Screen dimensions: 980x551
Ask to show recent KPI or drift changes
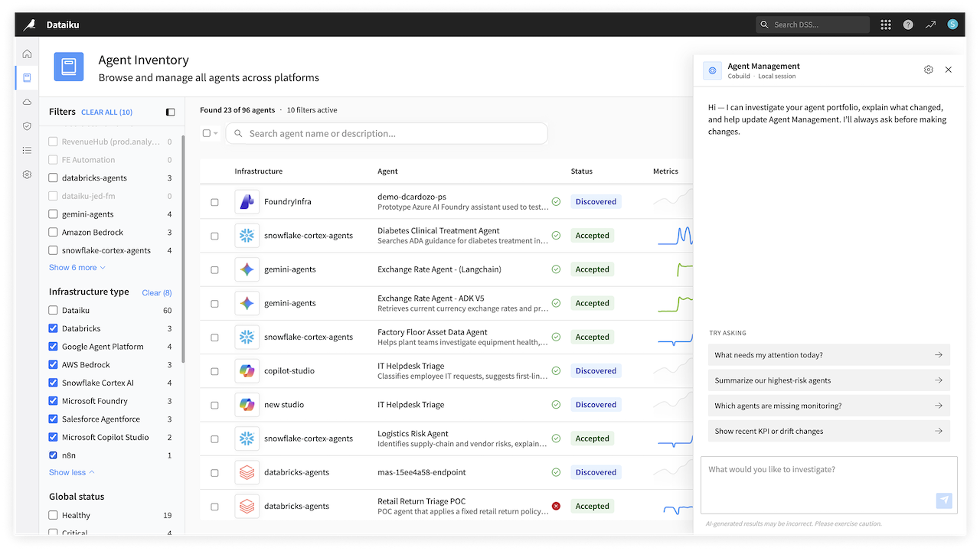tap(829, 431)
